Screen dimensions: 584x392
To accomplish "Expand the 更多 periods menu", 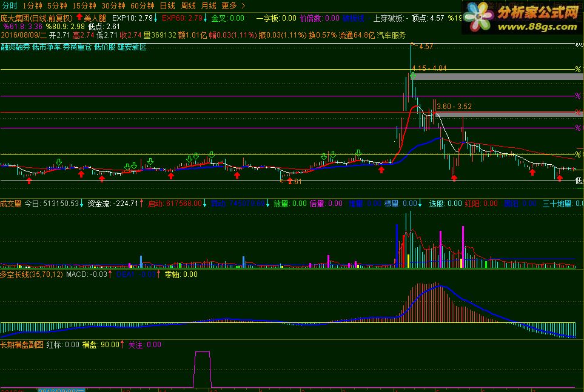I will [x=233, y=5].
